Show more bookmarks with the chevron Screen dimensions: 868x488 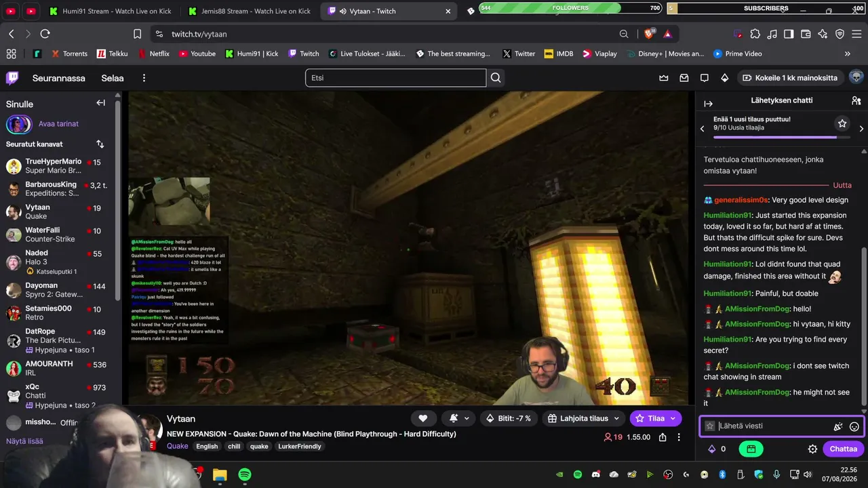click(847, 54)
